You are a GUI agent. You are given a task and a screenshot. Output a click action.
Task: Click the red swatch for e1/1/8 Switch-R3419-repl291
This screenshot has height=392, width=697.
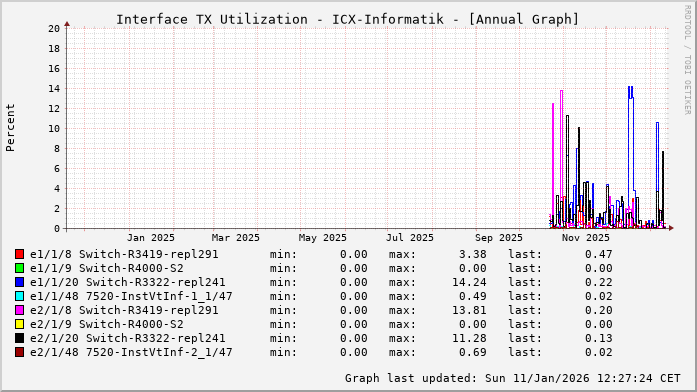[x=19, y=254]
